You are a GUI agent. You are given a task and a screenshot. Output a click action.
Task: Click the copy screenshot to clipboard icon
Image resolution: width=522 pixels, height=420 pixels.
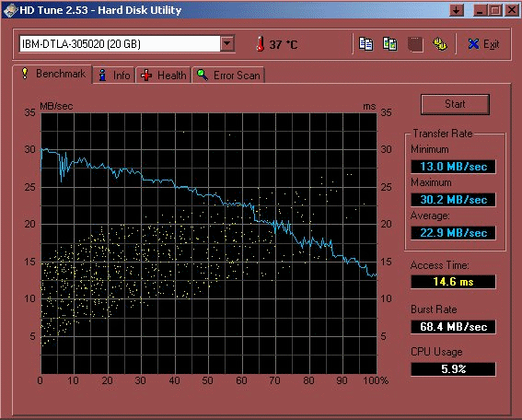click(389, 44)
